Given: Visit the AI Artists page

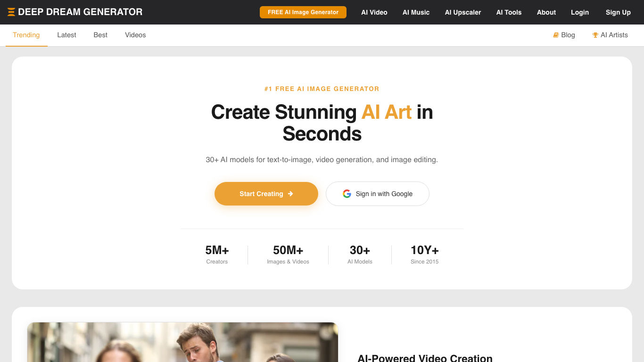Looking at the screenshot, I should coord(610,35).
